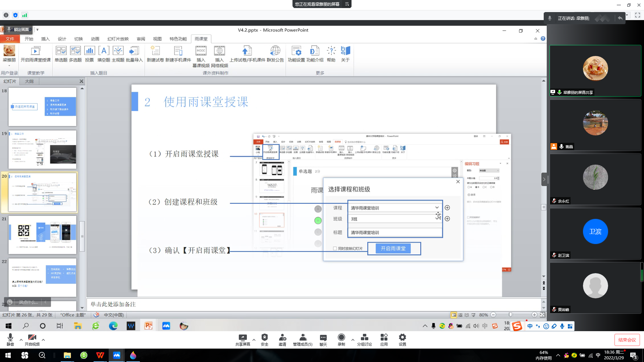The height and width of the screenshot is (362, 644).
Task: Click 邀请 invite participants icon
Action: 282,340
